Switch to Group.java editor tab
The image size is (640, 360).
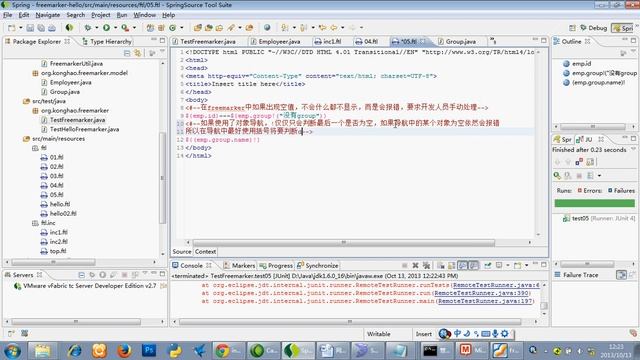click(460, 41)
